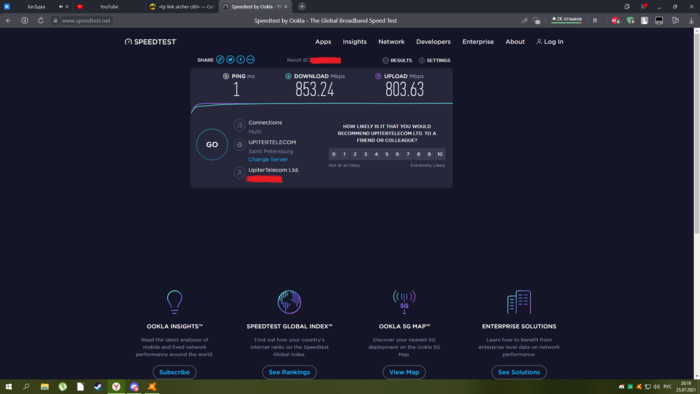This screenshot has height=394, width=700.
Task: Rate recommendation score 6
Action: [397, 154]
